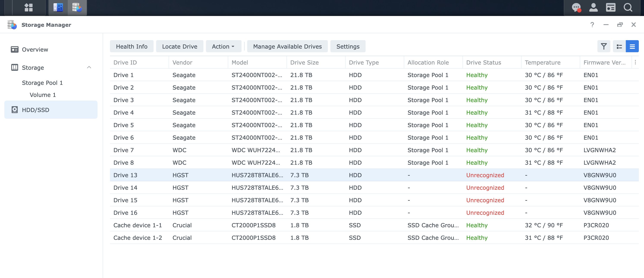This screenshot has width=644, height=278.
Task: Click the Manage Available Drives button
Action: click(287, 47)
